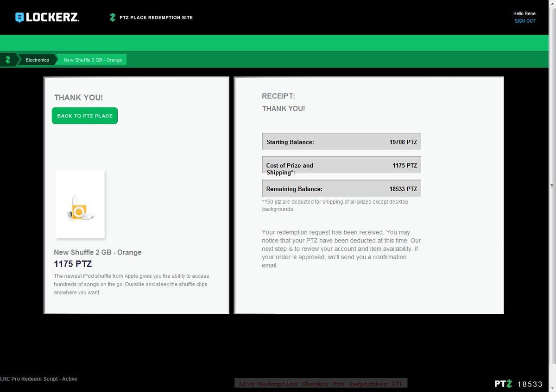Image resolution: width=556 pixels, height=392 pixels.
Task: Click the scrollbar grip on the right edge
Action: click(552, 186)
